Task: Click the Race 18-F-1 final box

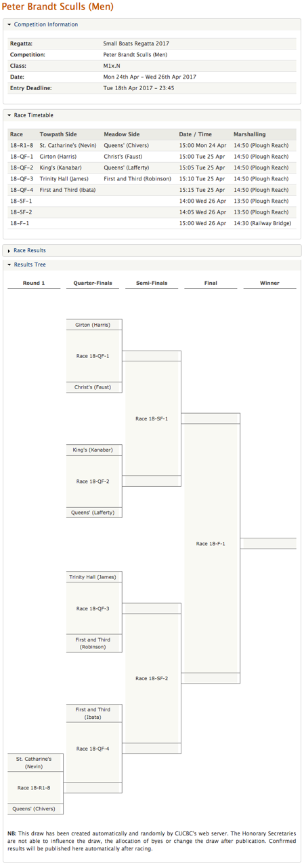Action: point(211,543)
